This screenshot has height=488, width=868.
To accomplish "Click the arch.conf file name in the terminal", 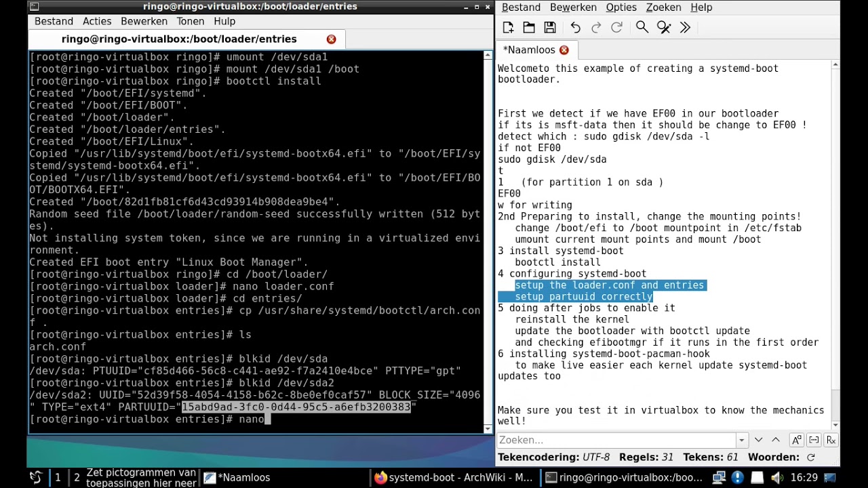I will tap(57, 347).
